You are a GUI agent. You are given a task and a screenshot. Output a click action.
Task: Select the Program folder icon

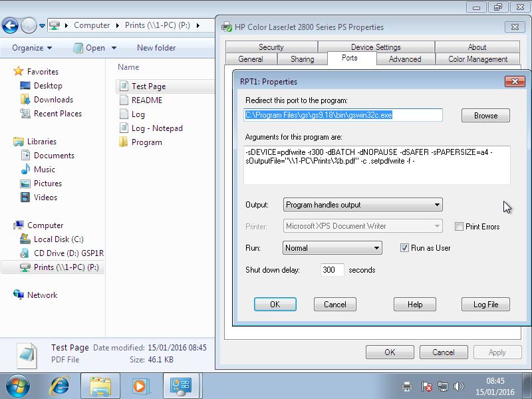[x=123, y=142]
